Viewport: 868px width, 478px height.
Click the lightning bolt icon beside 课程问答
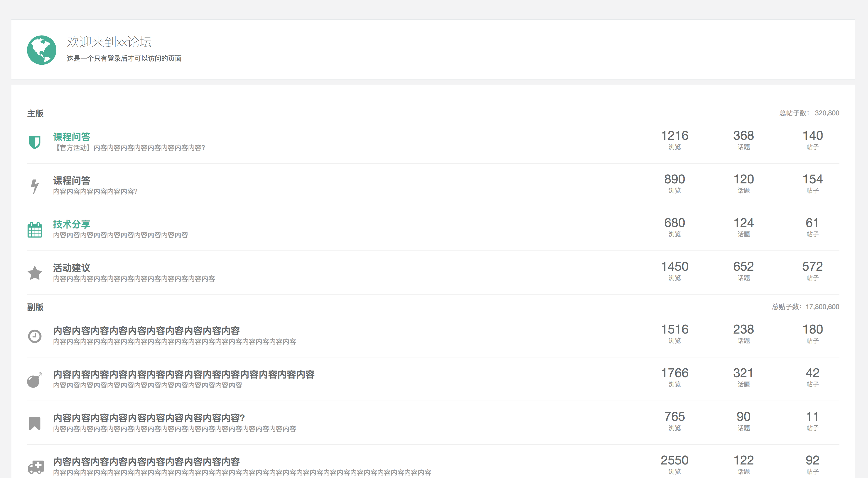pos(35,186)
